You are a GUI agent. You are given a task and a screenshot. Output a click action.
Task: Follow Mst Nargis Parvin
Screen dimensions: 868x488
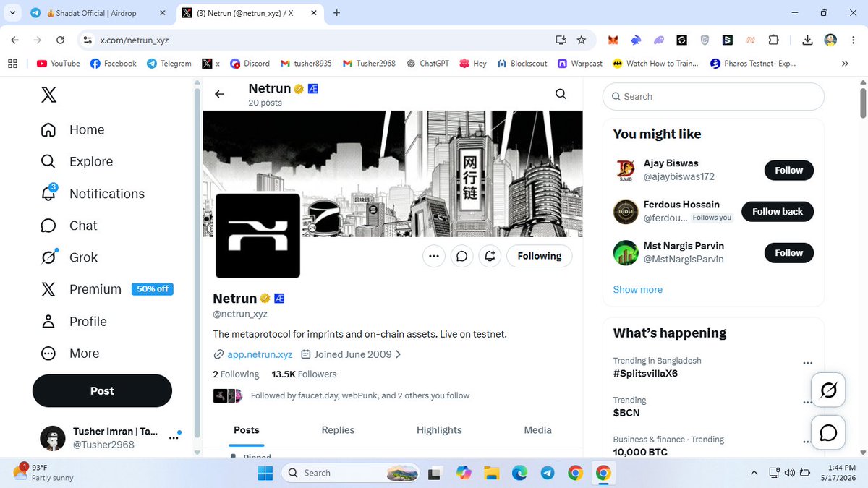[789, 252]
